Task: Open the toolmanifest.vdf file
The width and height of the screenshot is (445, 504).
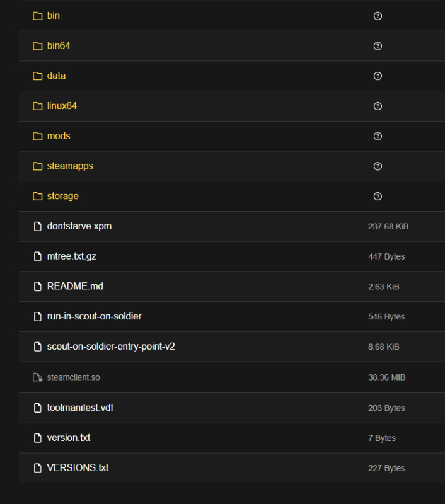Action: 80,408
